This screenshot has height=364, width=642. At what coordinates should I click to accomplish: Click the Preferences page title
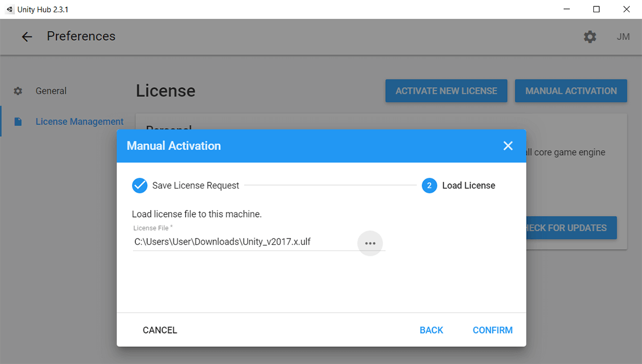tap(81, 36)
